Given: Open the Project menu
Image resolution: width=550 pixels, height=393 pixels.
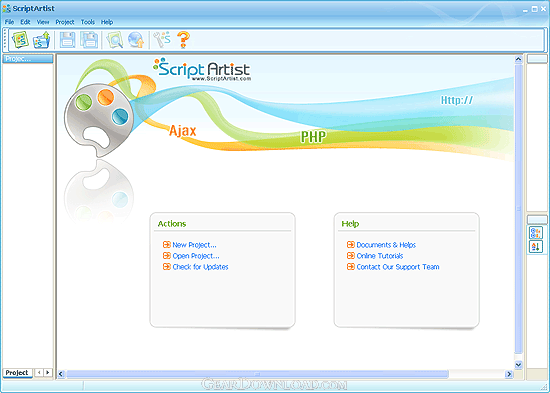Looking at the screenshot, I should [65, 22].
